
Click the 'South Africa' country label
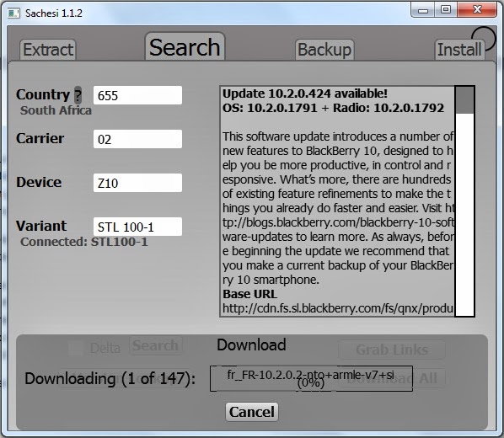click(56, 110)
